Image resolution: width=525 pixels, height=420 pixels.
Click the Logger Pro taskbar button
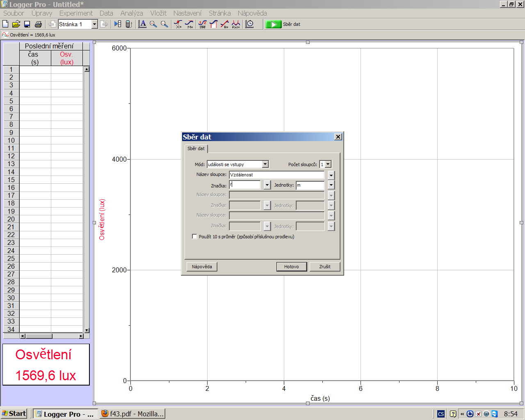point(66,413)
